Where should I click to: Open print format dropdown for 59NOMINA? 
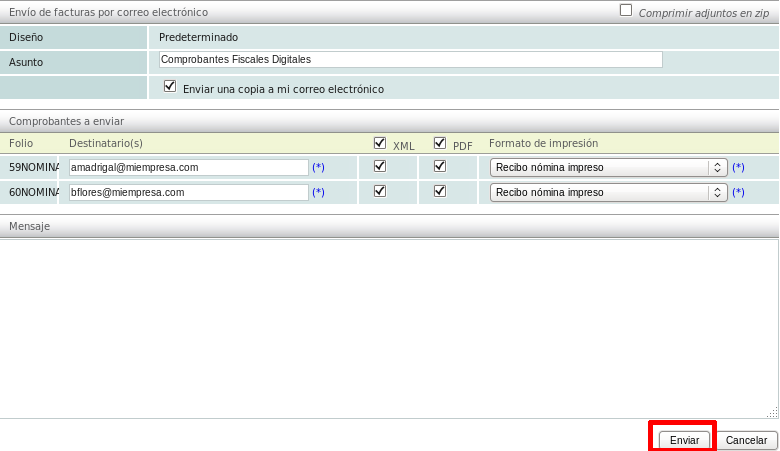[608, 167]
